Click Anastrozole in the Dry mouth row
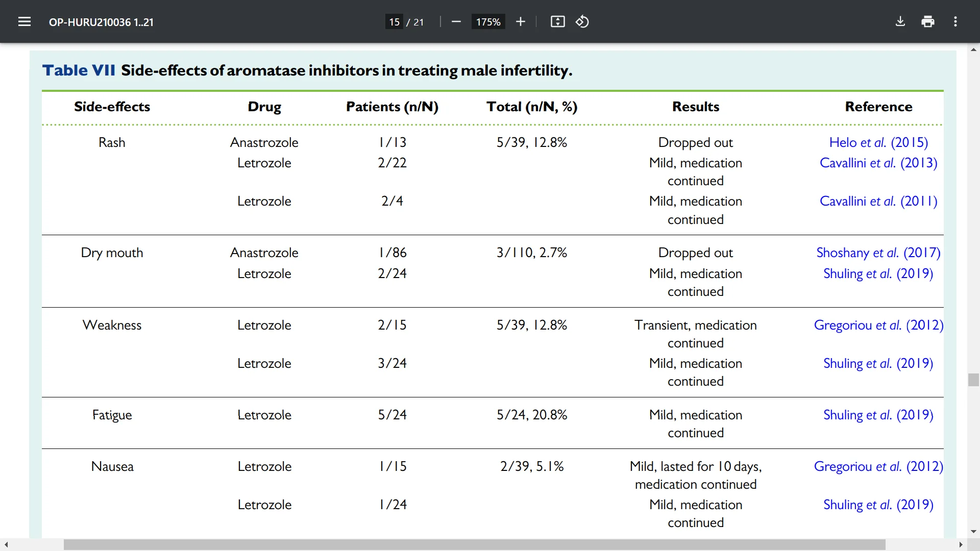Screen dimensions: 980x551 pyautogui.click(x=264, y=253)
